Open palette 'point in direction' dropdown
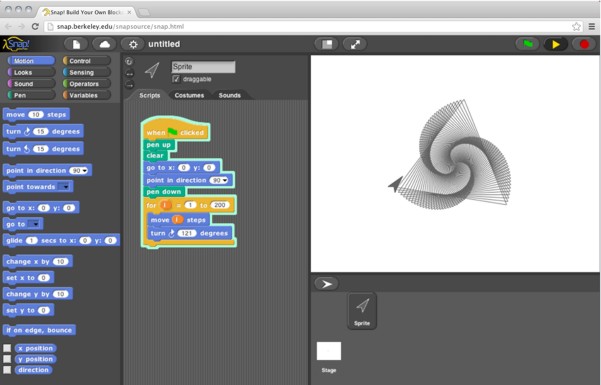 (84, 171)
